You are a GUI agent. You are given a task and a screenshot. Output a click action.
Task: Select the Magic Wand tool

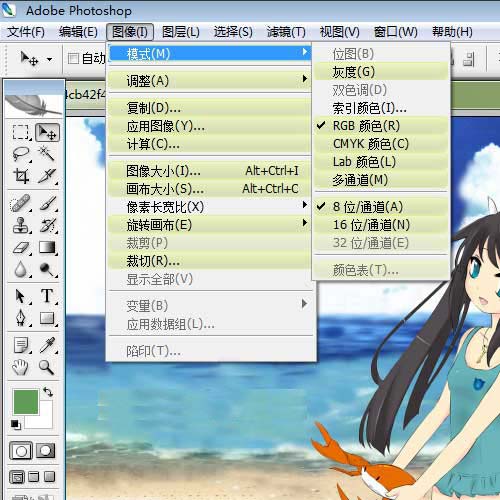tap(47, 154)
